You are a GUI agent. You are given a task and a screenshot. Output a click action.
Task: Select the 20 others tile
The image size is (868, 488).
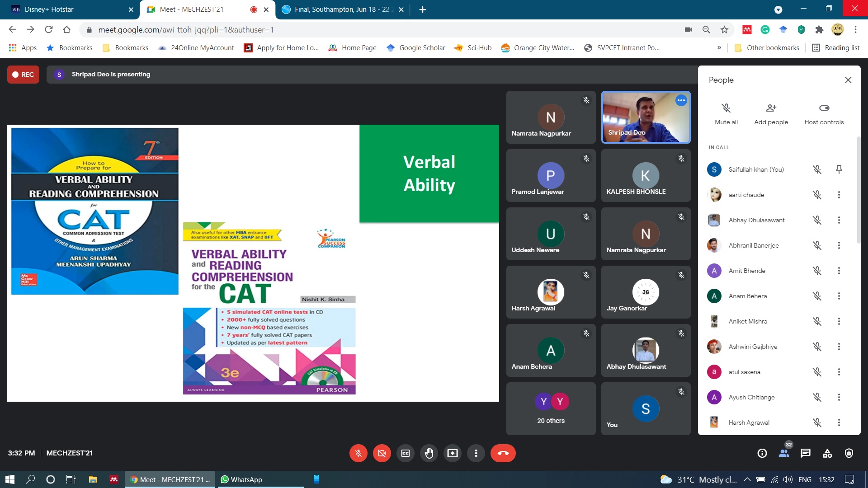coord(551,408)
